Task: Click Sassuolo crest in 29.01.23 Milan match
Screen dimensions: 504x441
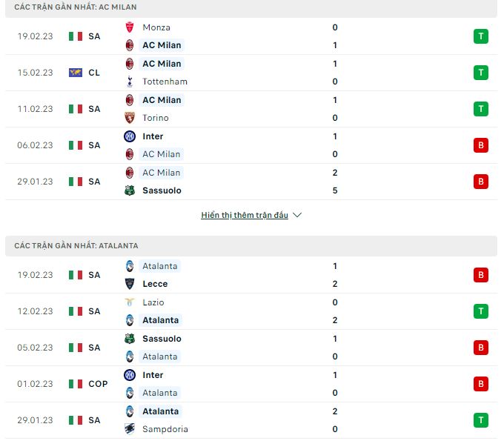Action: click(x=130, y=190)
